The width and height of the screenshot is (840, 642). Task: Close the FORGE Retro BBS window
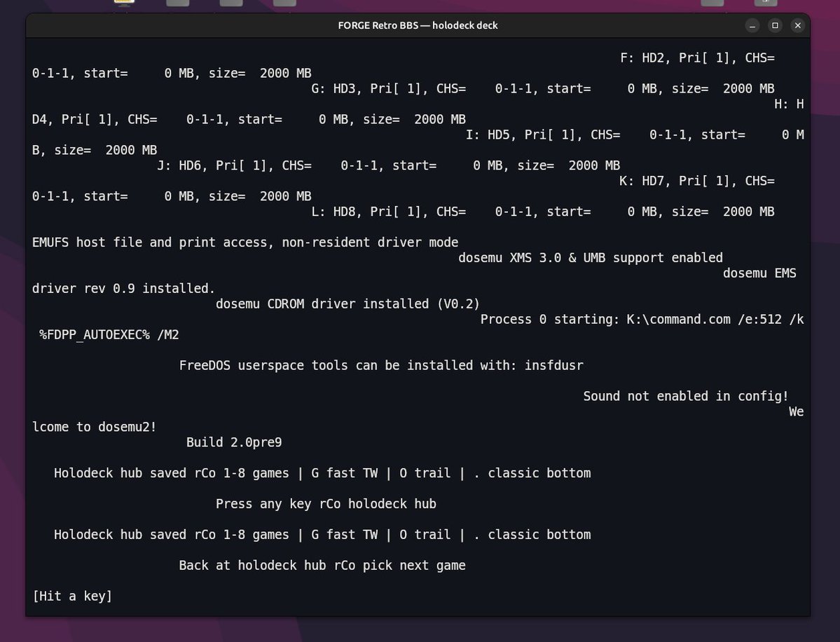pos(798,25)
